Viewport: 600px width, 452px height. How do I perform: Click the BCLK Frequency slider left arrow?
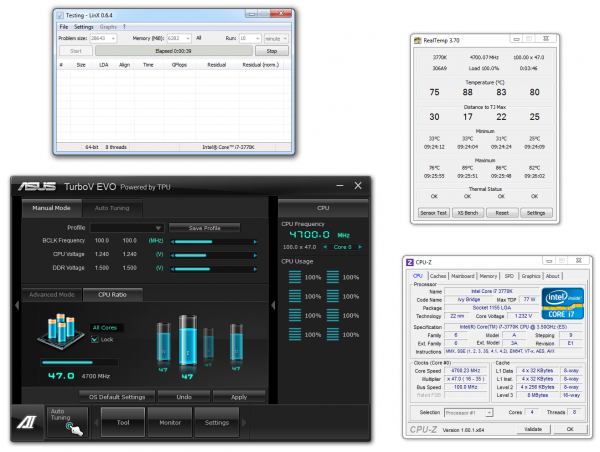(173, 242)
